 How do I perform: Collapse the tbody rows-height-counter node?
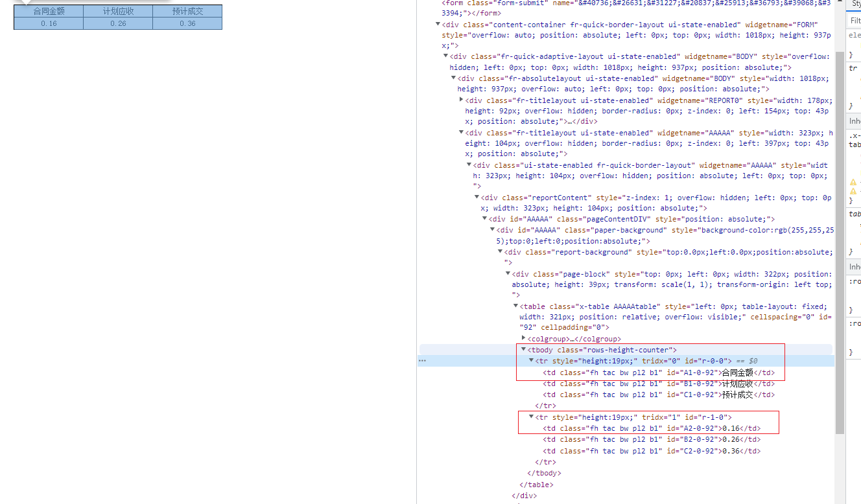pyautogui.click(x=523, y=350)
